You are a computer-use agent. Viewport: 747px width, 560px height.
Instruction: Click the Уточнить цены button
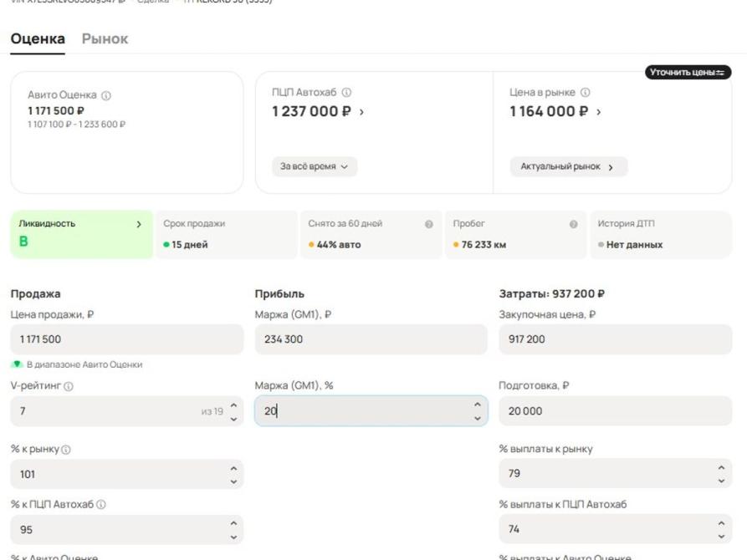688,73
